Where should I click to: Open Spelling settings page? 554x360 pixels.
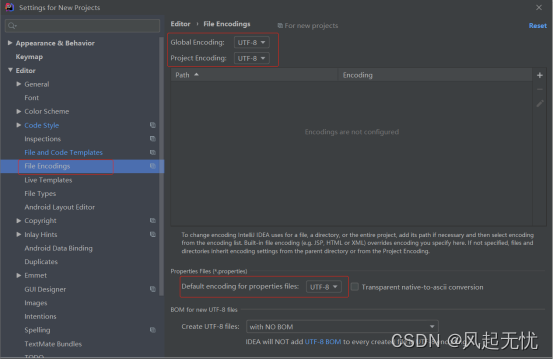click(x=37, y=330)
